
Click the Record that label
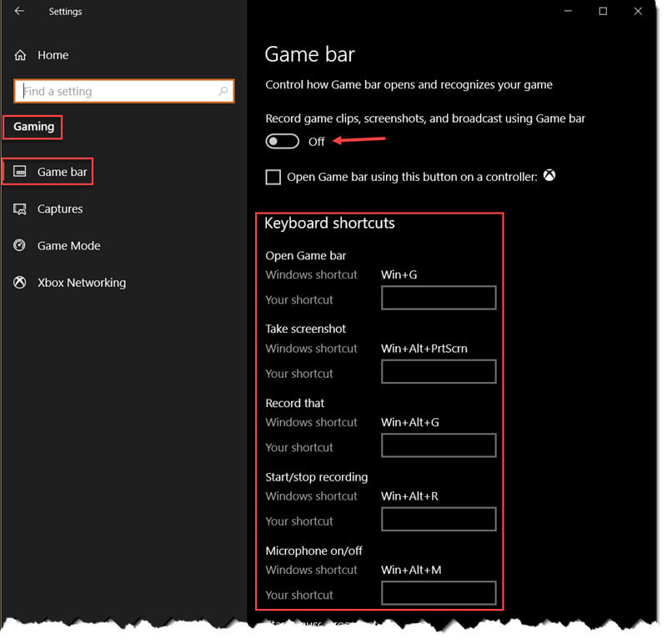[x=295, y=403]
